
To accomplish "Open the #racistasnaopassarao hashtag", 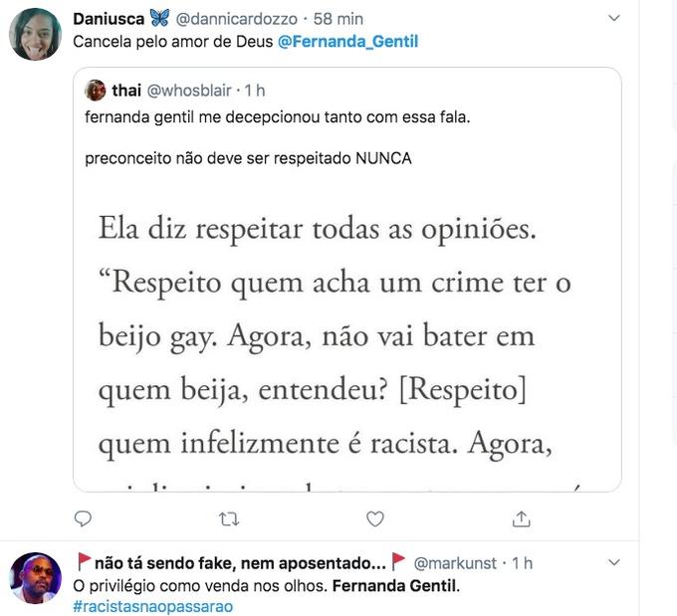I will pyautogui.click(x=153, y=606).
